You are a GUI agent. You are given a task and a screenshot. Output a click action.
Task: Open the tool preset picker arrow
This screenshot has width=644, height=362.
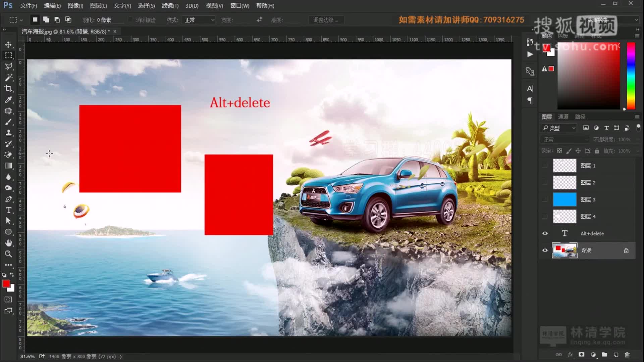[x=21, y=20]
